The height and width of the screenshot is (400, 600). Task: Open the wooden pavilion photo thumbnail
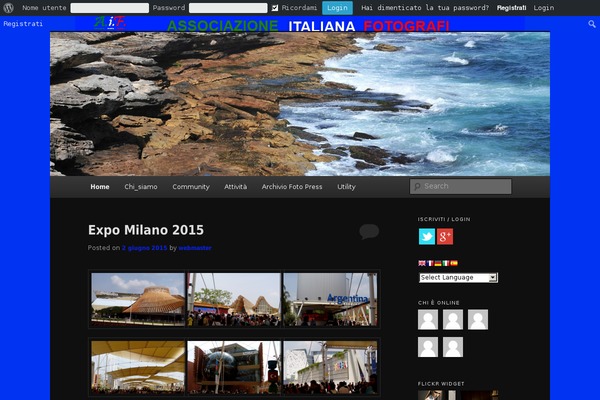coord(138,300)
